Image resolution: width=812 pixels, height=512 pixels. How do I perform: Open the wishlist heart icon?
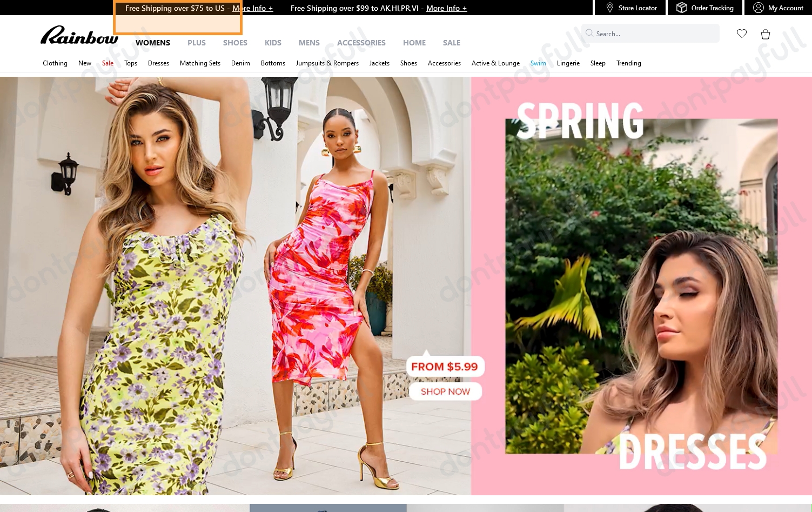click(742, 34)
